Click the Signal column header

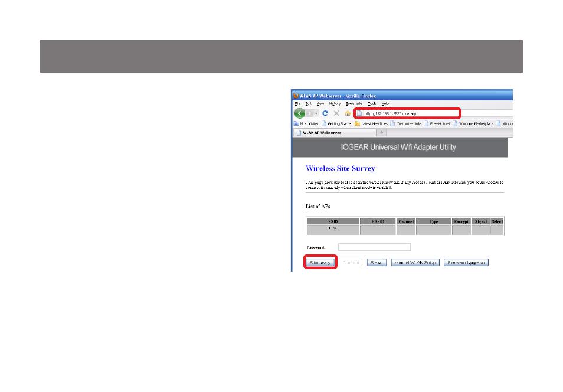(481, 221)
